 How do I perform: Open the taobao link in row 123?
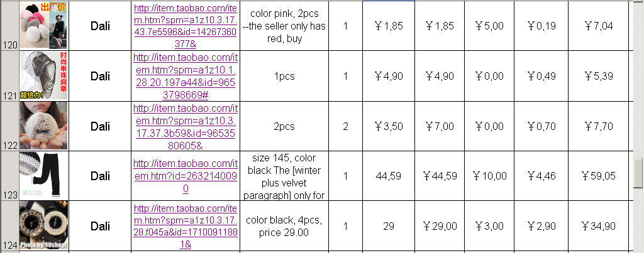click(x=186, y=176)
